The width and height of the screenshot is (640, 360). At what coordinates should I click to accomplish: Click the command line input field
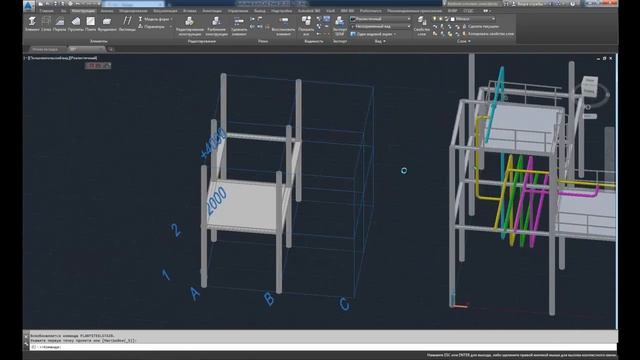pos(322,347)
